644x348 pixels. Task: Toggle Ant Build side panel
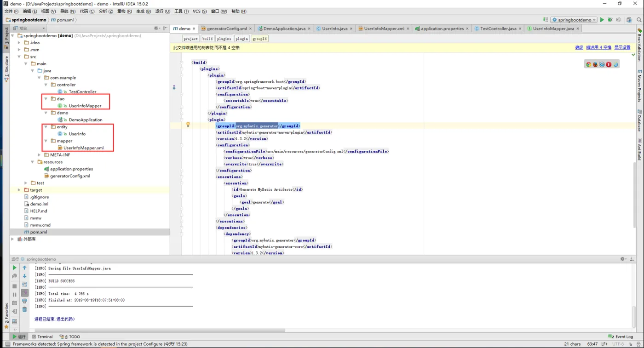click(639, 149)
